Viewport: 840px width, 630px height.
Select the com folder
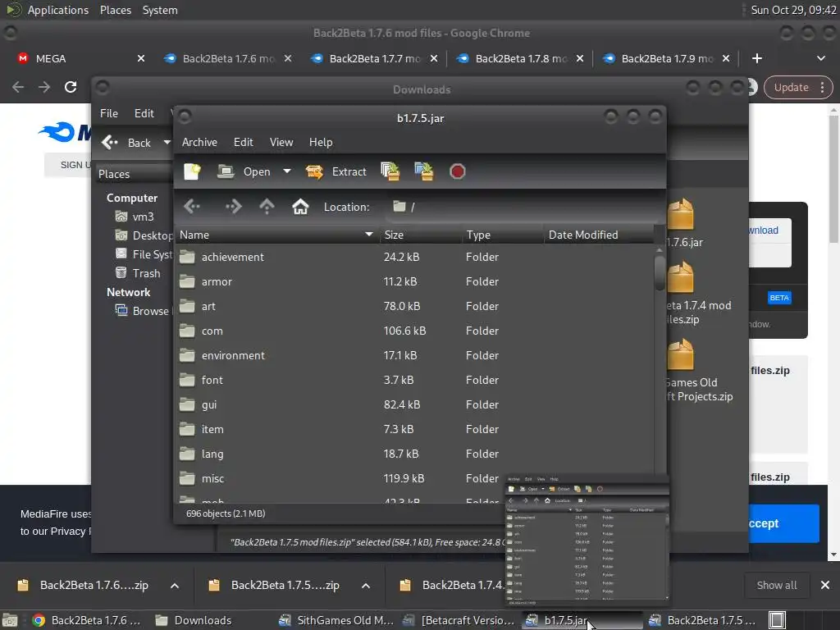tap(414, 331)
